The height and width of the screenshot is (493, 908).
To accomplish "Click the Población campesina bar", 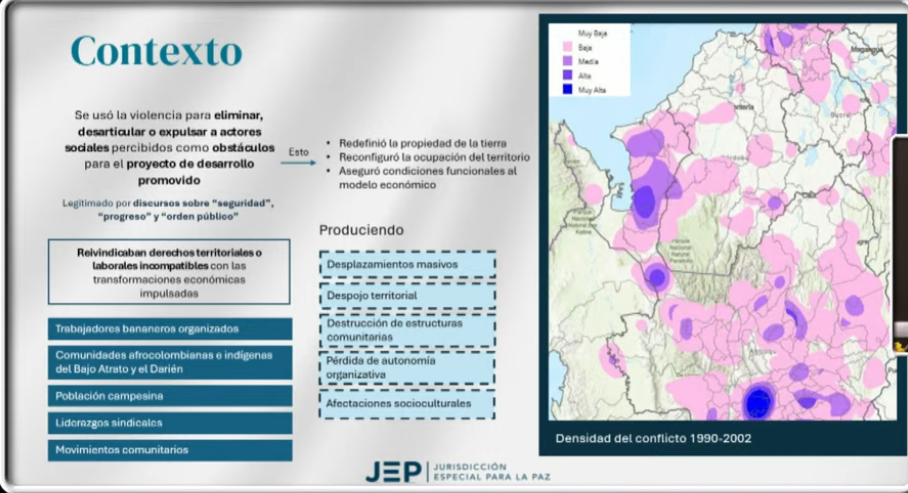I will tap(169, 396).
